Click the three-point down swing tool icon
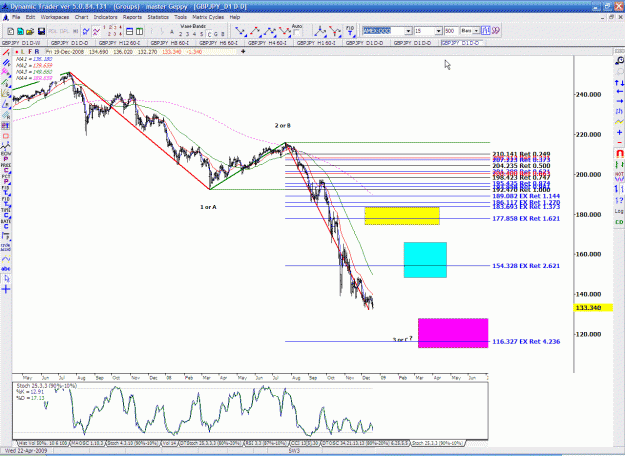The image size is (625, 456). 285,31
